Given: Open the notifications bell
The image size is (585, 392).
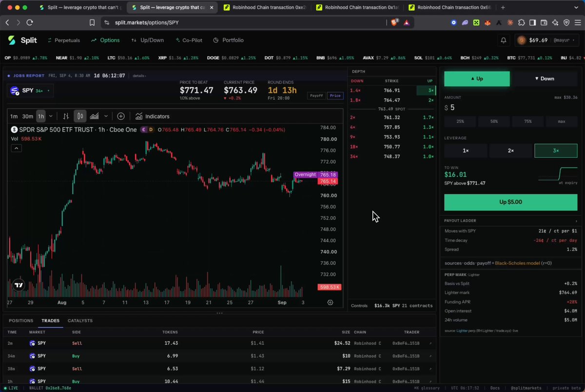Looking at the screenshot, I should (504, 40).
